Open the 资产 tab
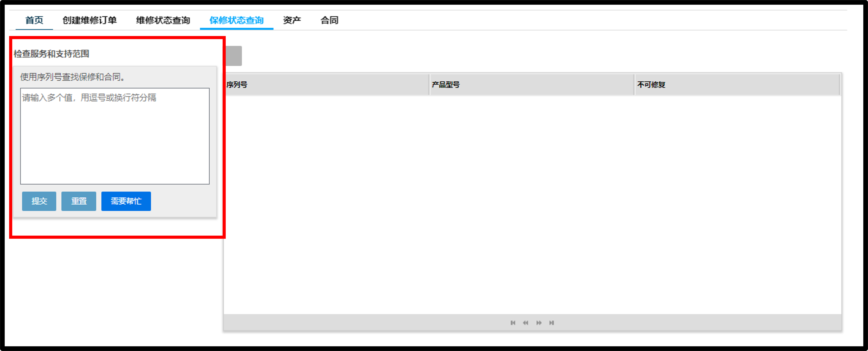868x351 pixels. click(x=292, y=20)
